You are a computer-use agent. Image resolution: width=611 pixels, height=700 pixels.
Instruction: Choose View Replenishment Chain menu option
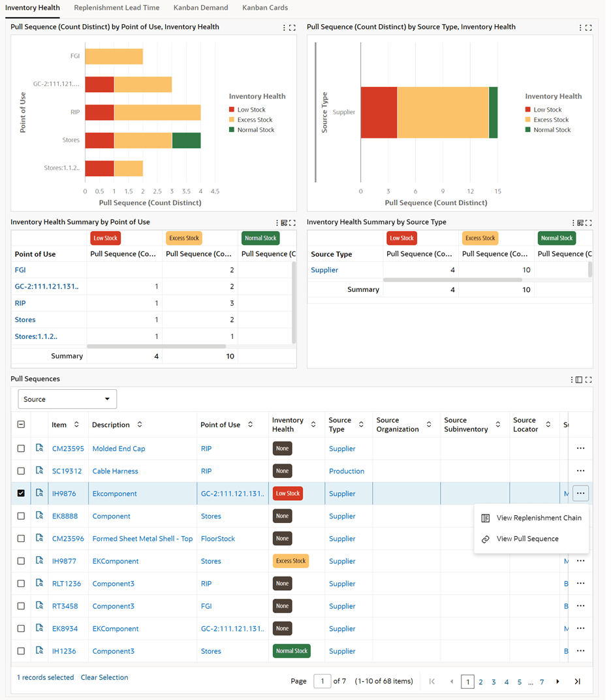531,518
